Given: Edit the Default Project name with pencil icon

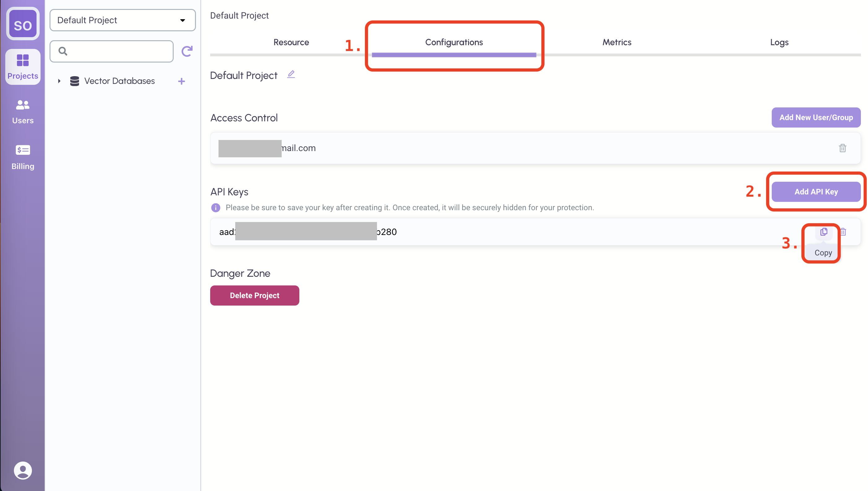Looking at the screenshot, I should (x=291, y=74).
